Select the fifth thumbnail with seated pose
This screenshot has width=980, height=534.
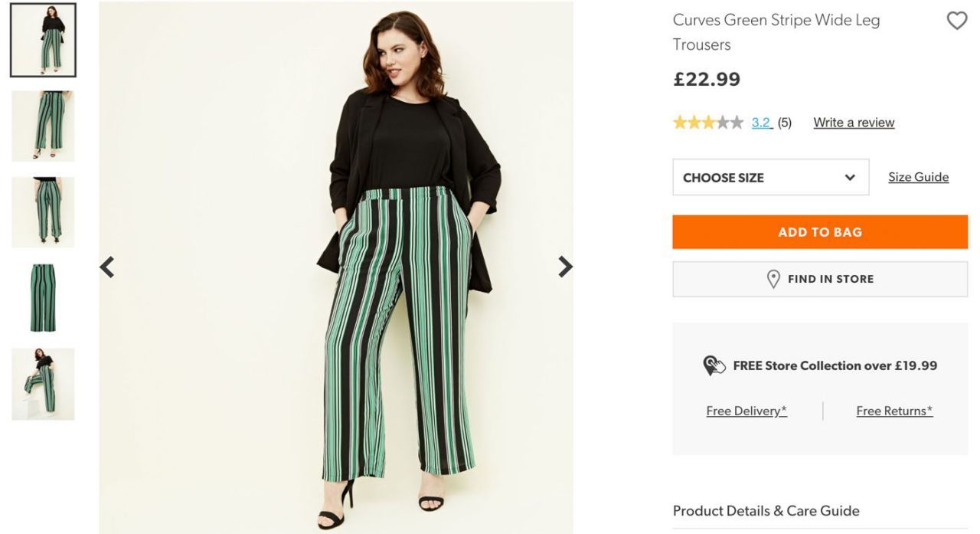pos(43,384)
